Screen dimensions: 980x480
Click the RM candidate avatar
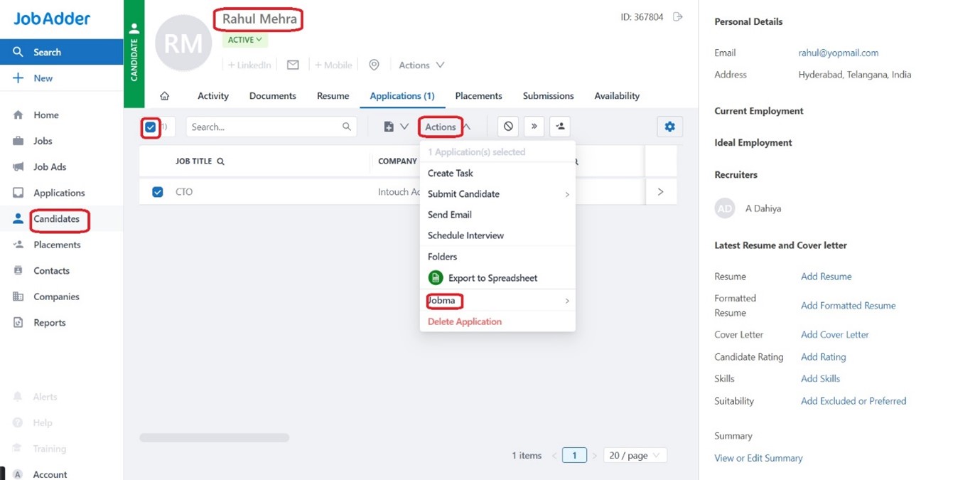pyautogui.click(x=183, y=43)
